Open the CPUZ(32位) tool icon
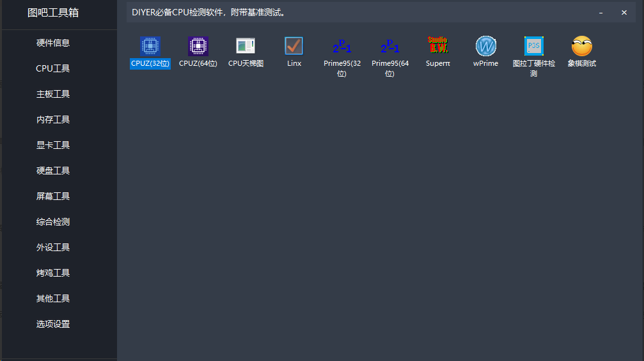The width and height of the screenshot is (644, 361). 150,47
